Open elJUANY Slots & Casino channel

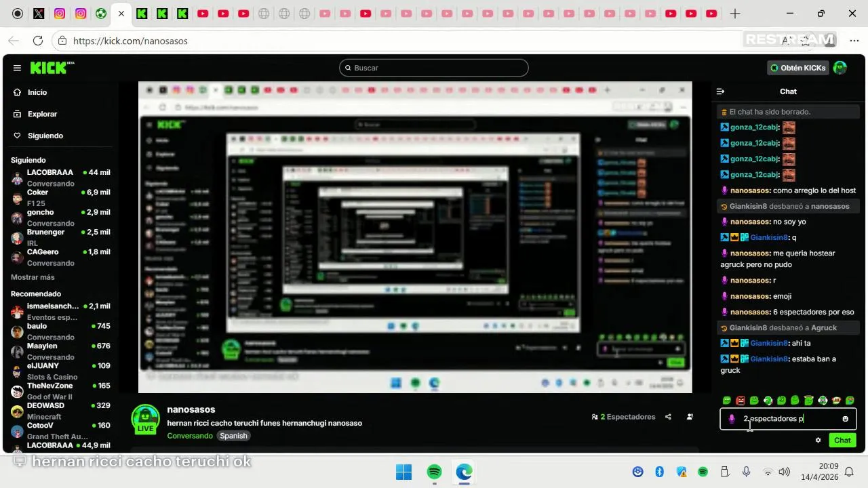click(x=60, y=371)
